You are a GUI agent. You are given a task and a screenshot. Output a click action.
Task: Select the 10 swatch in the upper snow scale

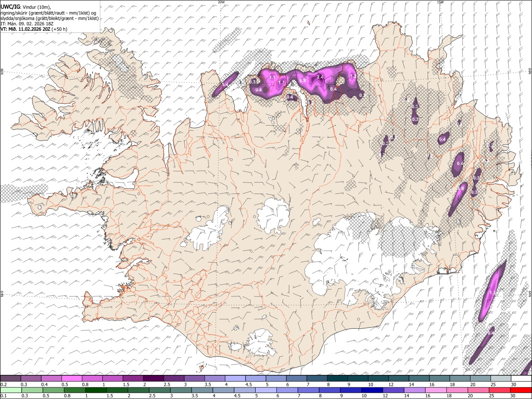(x=378, y=378)
